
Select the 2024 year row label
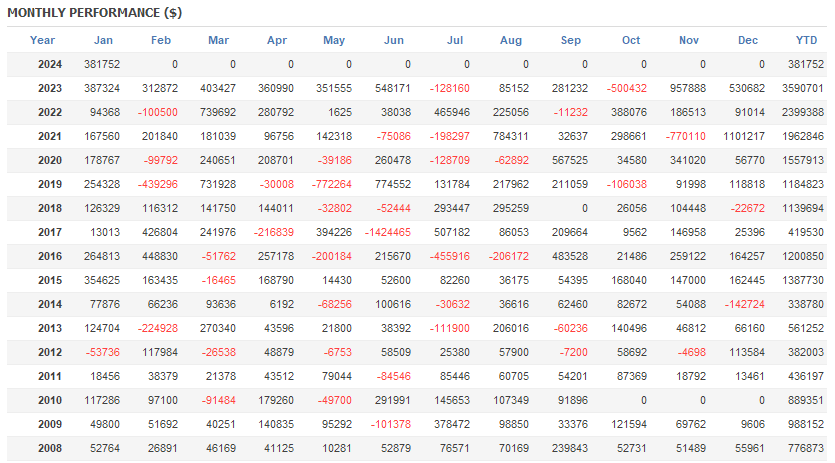pyautogui.click(x=50, y=64)
